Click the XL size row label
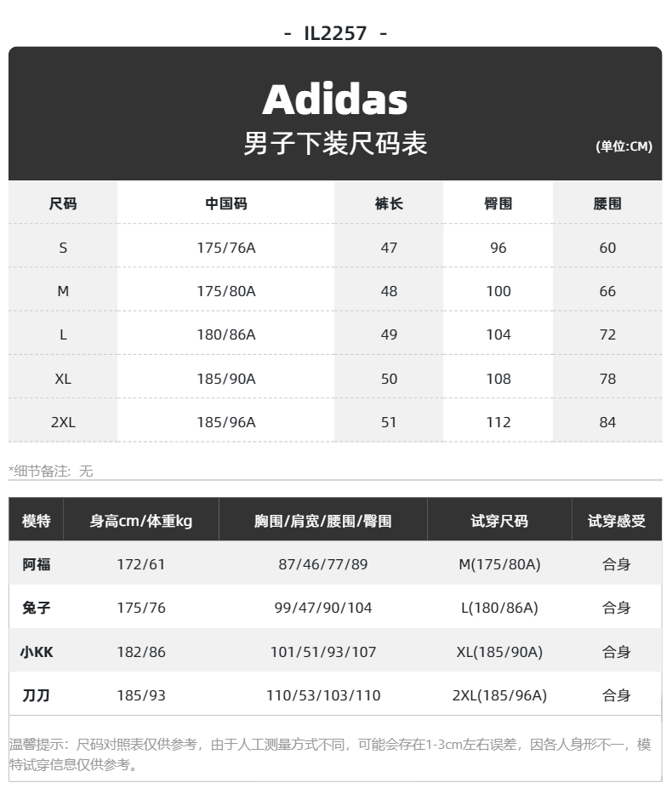Viewport: 672px width, 800px height. tap(63, 379)
